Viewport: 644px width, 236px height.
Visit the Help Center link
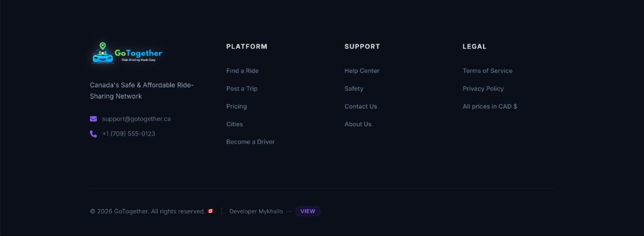pos(362,71)
